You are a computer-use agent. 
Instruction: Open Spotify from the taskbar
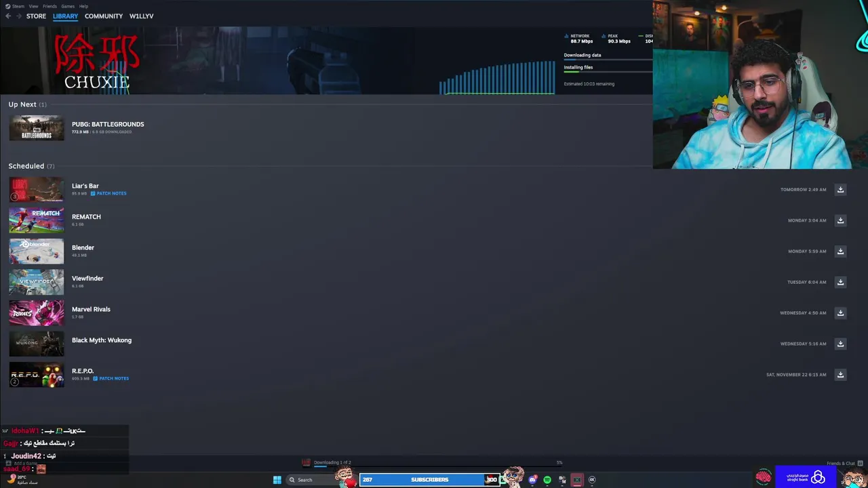(x=547, y=480)
